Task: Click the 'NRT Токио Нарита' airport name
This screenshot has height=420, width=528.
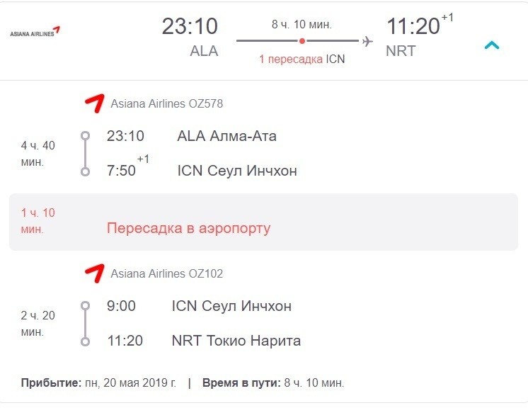Action: (x=236, y=341)
